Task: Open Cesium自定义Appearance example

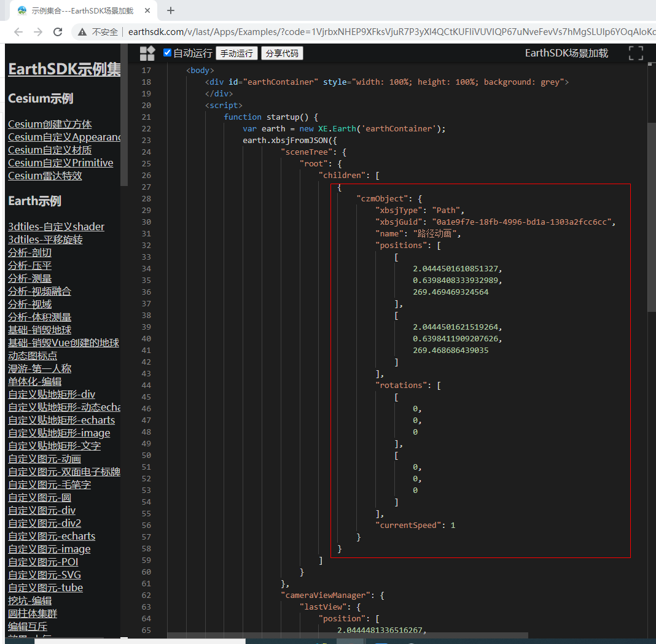Action: [x=64, y=137]
